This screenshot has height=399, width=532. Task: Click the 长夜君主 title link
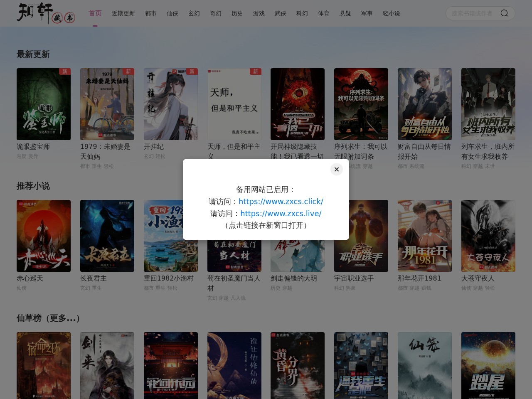[x=94, y=278]
